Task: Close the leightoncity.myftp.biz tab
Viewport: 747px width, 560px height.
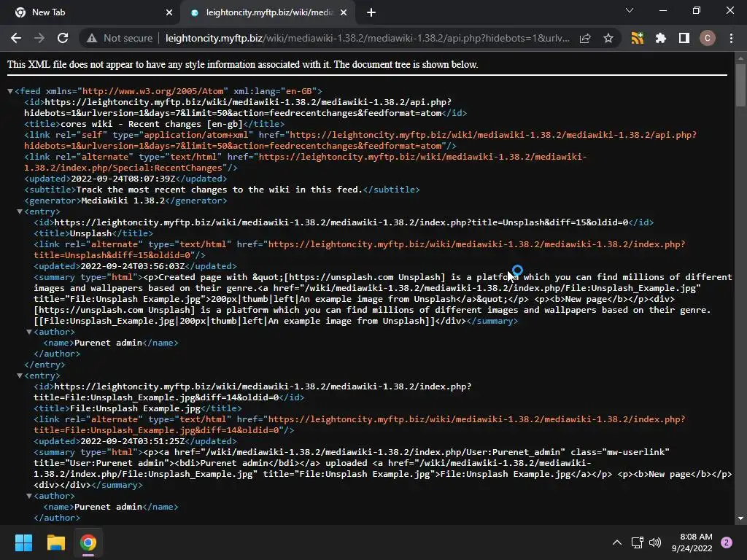Action: click(344, 13)
